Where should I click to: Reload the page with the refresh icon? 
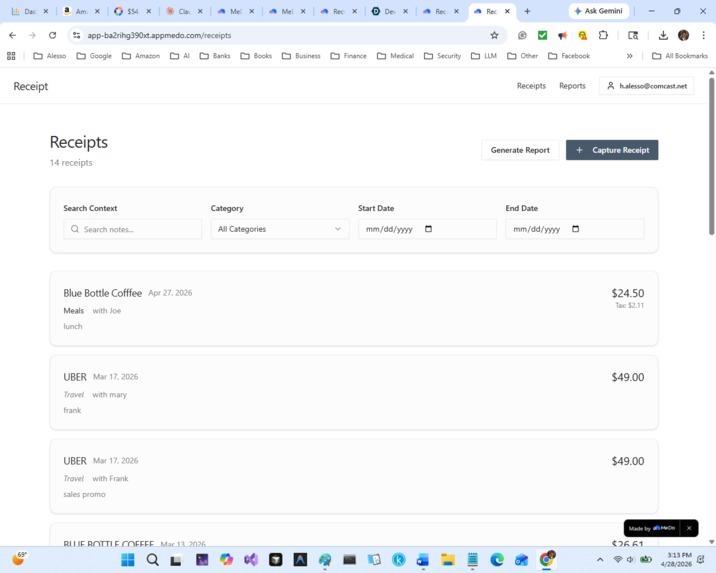click(53, 35)
